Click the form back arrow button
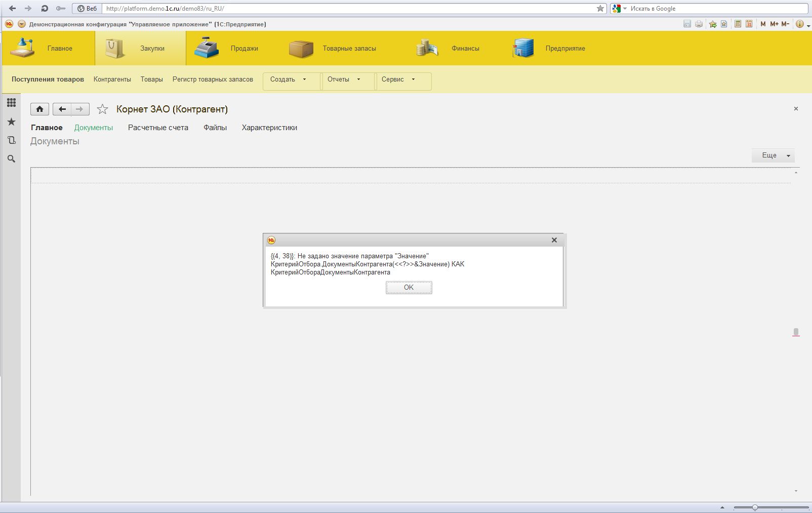Screen dimensions: 812x513 (x=62, y=109)
